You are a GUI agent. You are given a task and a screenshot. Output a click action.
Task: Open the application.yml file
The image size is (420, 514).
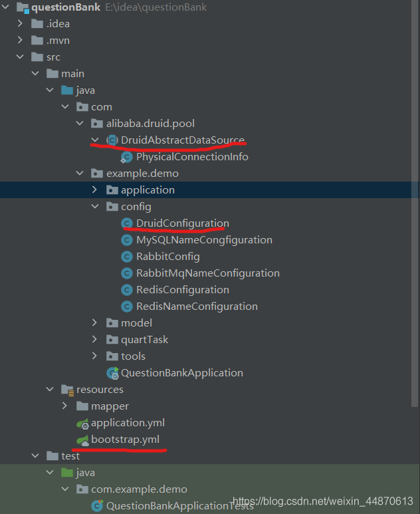click(128, 423)
